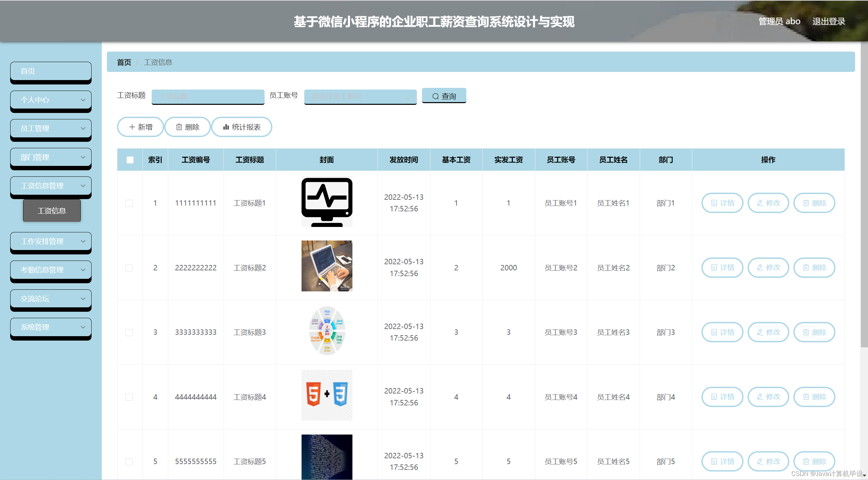Click 删除 for 工资标题3 row
Screen dimensions: 868x480
[x=814, y=332]
